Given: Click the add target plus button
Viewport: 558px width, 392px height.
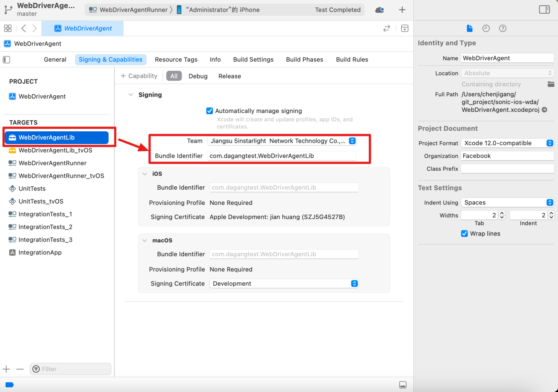Looking at the screenshot, I should point(6,369).
